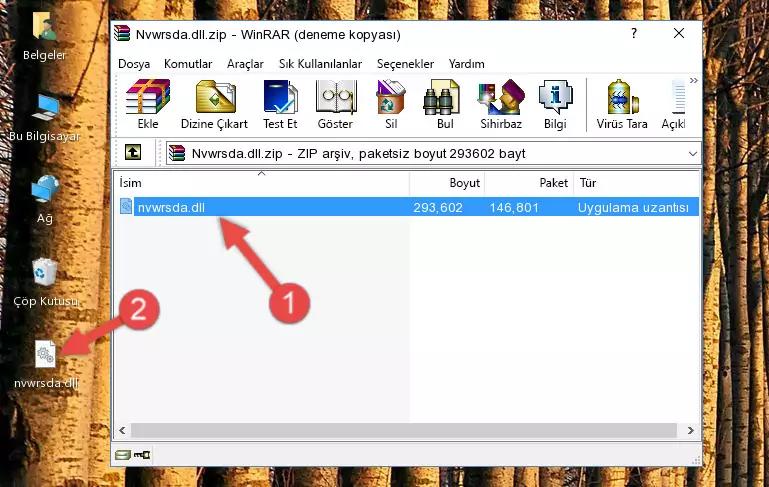This screenshot has height=487, width=769.
Task: Expand the address bar dropdown arrow
Action: pyautogui.click(x=692, y=154)
